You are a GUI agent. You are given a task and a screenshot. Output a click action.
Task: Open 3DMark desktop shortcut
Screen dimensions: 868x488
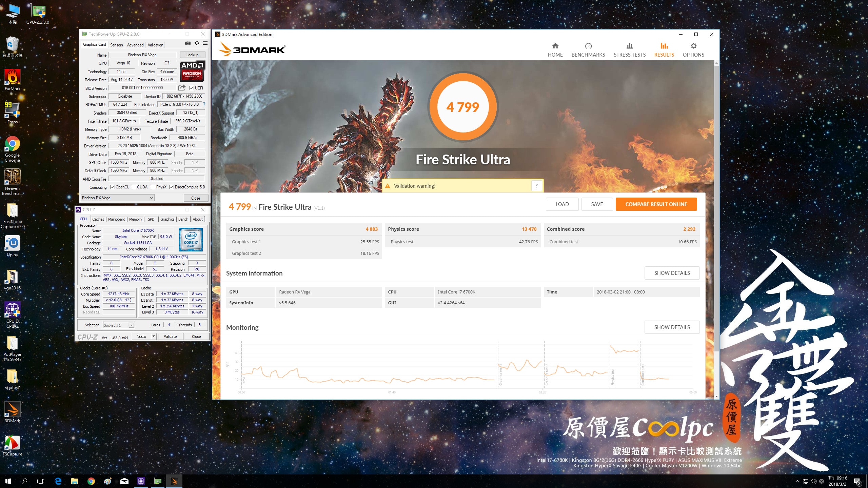(x=13, y=412)
